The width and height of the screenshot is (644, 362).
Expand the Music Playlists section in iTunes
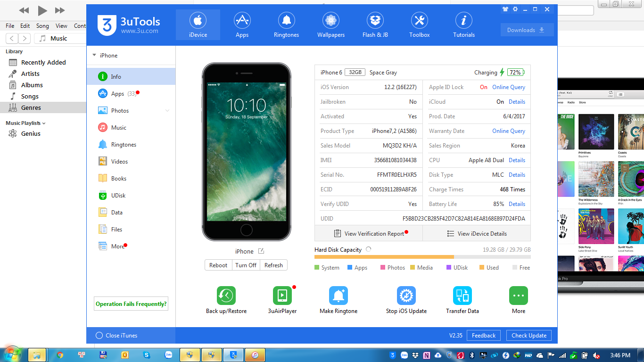point(44,123)
